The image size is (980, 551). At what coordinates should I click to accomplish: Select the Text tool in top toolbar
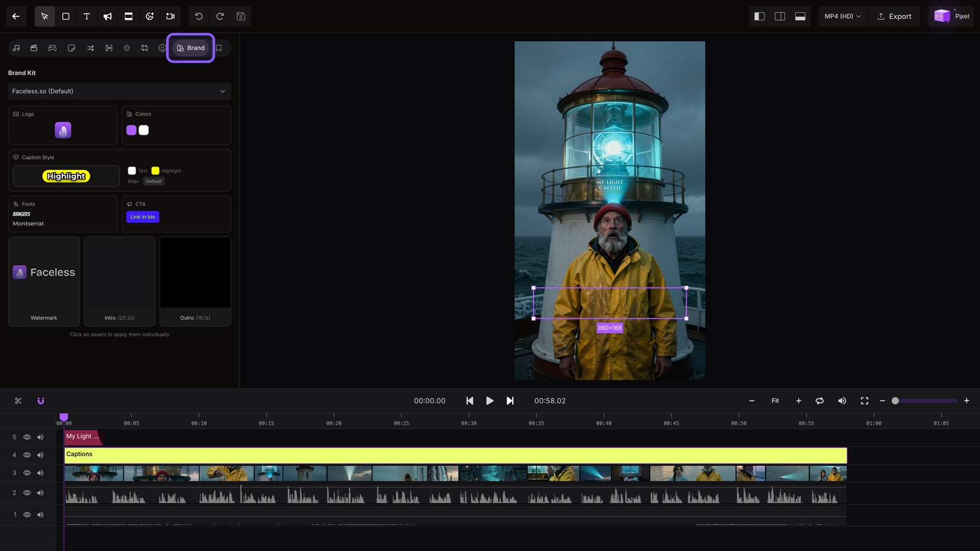tap(86, 17)
